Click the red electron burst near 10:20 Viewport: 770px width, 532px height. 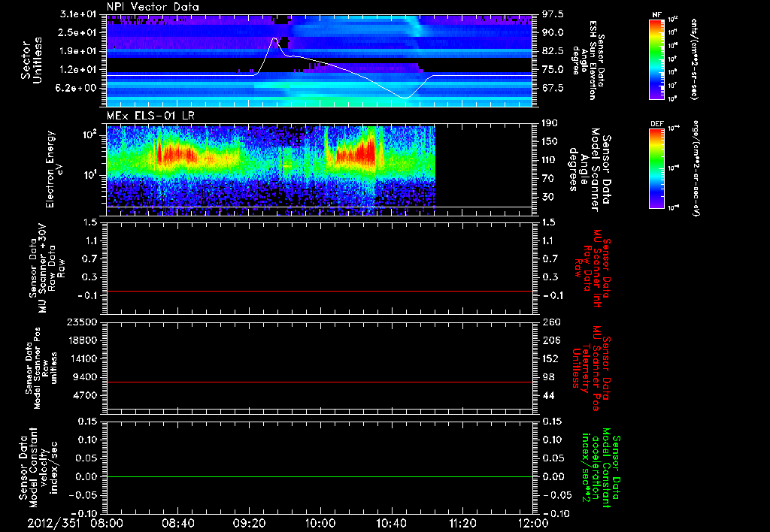tap(357, 155)
